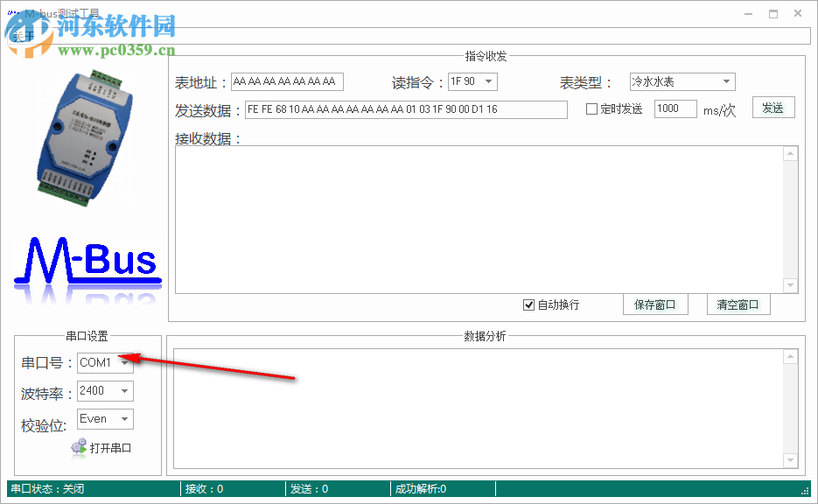
Task: Click 打开串口 to open the serial port
Action: 111,447
